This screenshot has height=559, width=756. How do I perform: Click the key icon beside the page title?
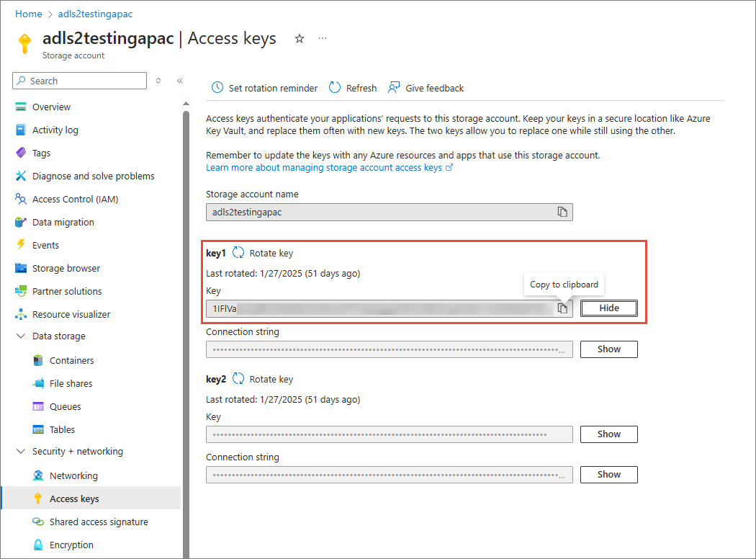point(24,43)
